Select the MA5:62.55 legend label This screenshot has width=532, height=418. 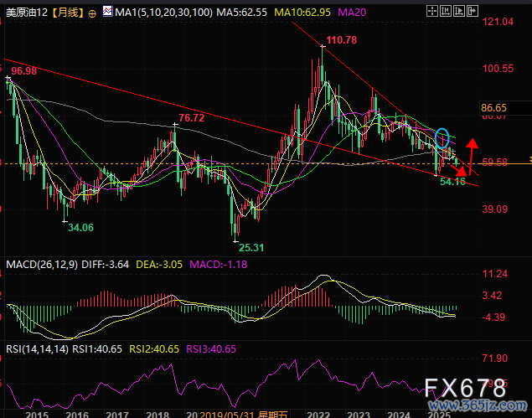click(x=242, y=13)
